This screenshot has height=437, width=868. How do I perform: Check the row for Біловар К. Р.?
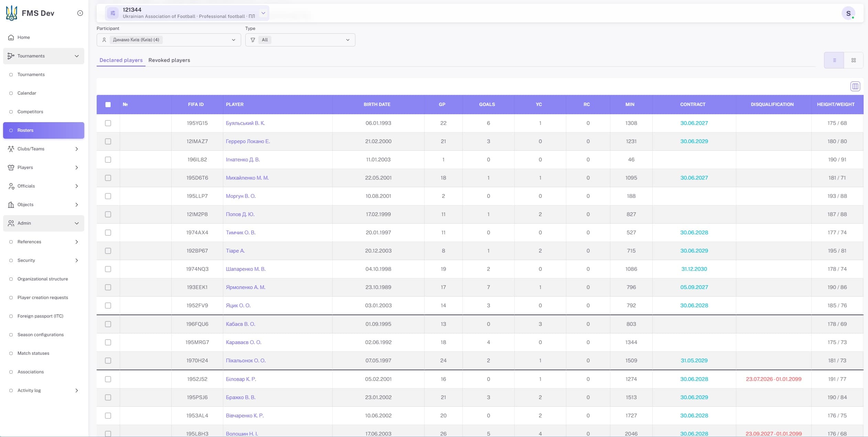tap(108, 379)
